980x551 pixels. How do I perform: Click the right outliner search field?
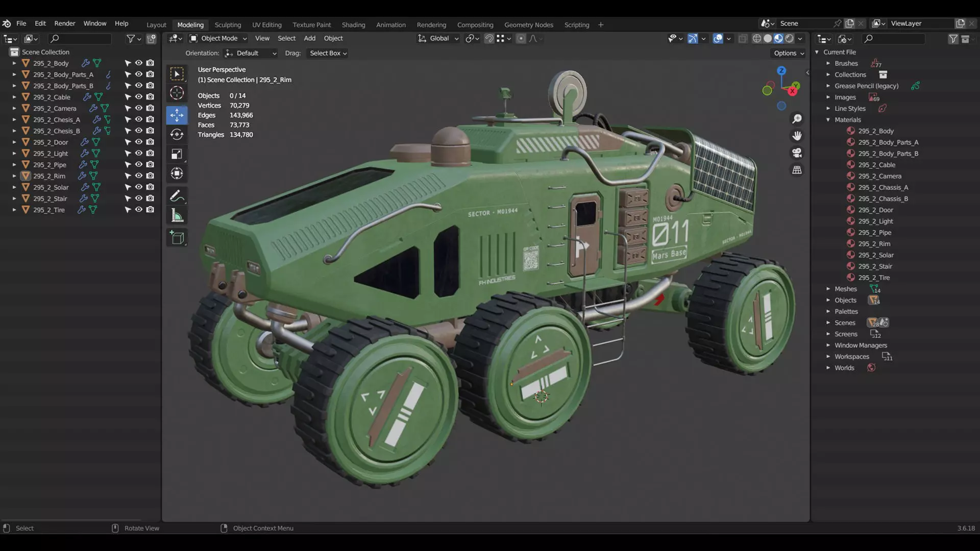(893, 39)
